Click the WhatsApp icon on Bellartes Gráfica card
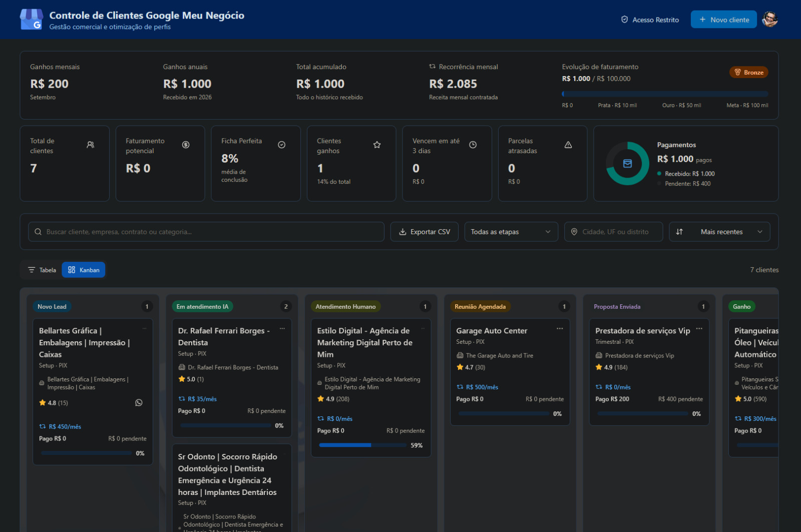The height and width of the screenshot is (532, 801). pos(139,402)
